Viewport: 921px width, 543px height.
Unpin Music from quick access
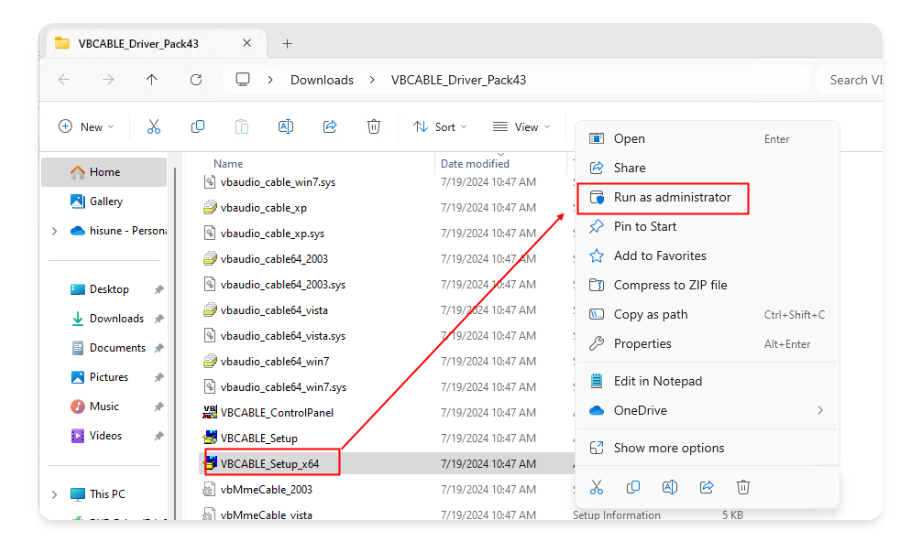click(159, 407)
